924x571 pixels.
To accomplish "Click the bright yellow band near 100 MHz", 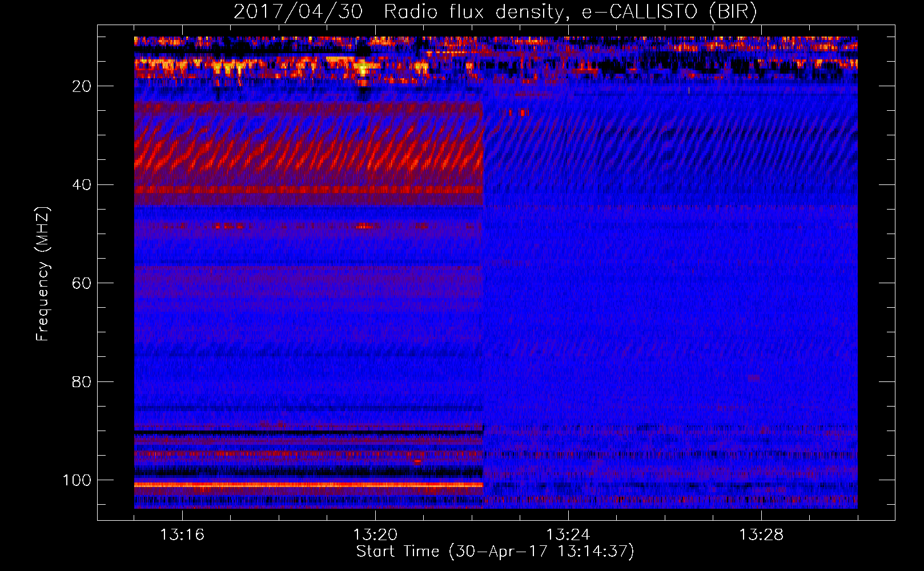I will (x=308, y=485).
